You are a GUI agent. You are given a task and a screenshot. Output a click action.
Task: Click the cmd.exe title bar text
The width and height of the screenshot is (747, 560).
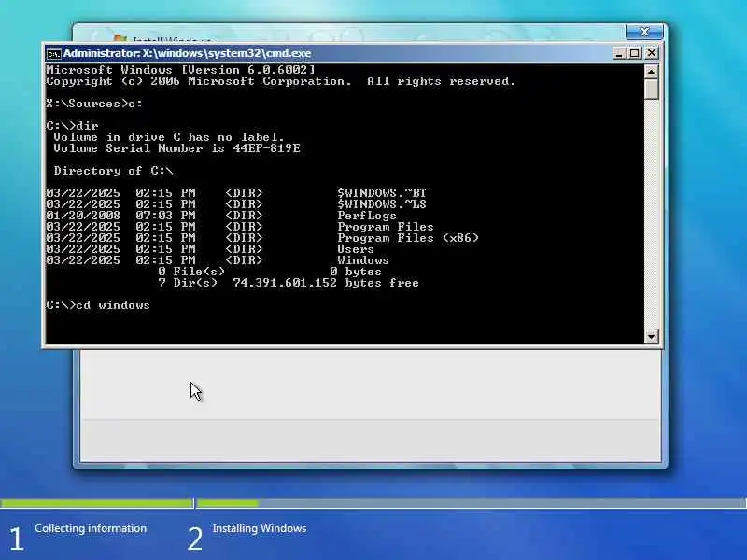pyautogui.click(x=187, y=53)
